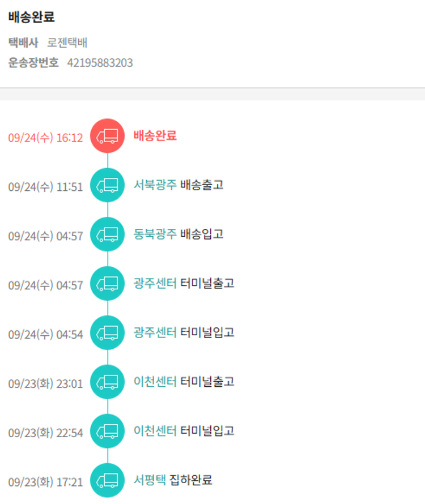Click the truck icon beside 이천센터 터미널입고
The height and width of the screenshot is (504, 425).
(x=107, y=432)
